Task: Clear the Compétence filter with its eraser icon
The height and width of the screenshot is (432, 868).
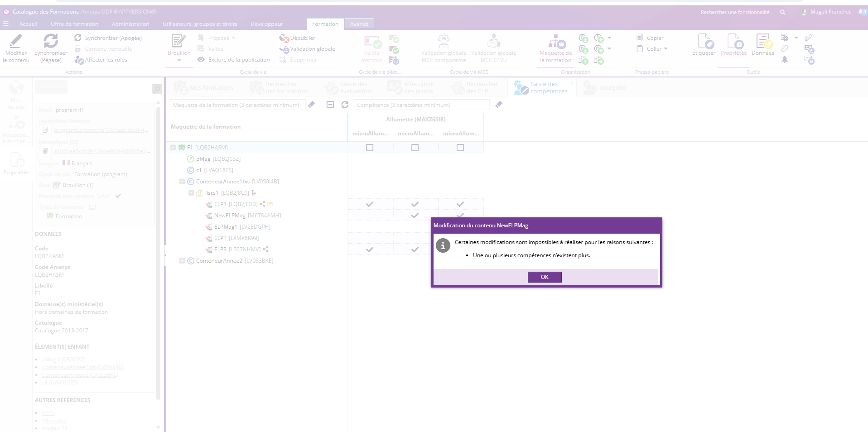Action: pyautogui.click(x=499, y=105)
